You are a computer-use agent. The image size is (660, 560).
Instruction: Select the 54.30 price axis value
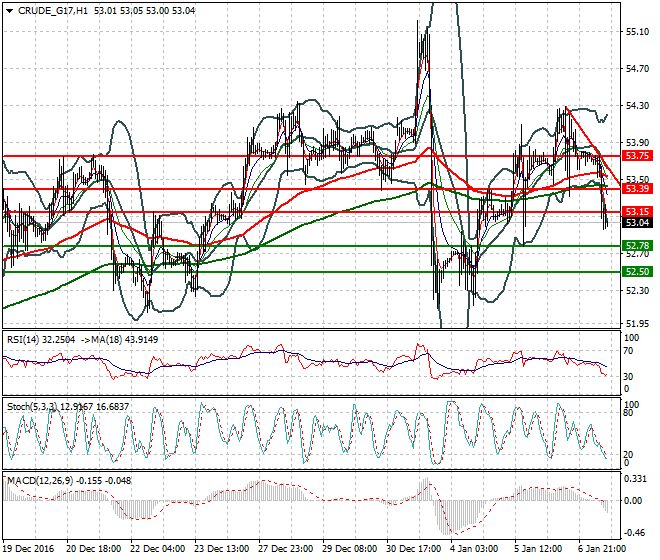point(637,106)
